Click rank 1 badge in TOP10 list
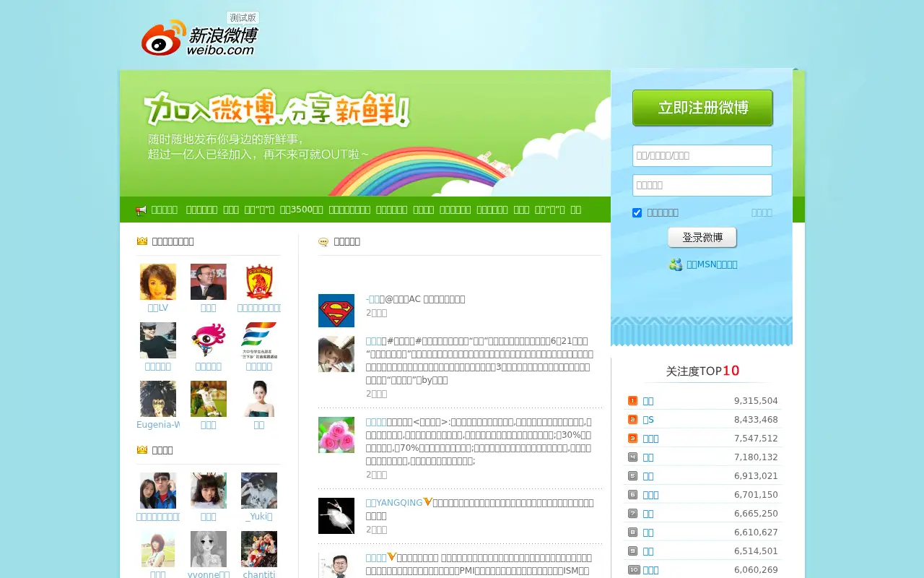924x578 pixels. (x=632, y=401)
